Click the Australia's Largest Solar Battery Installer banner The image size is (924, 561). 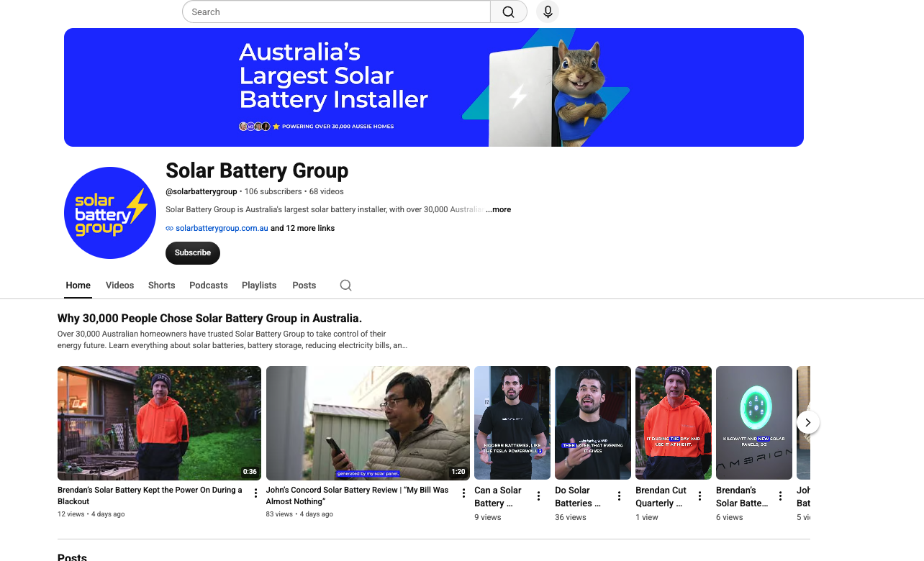click(x=434, y=88)
